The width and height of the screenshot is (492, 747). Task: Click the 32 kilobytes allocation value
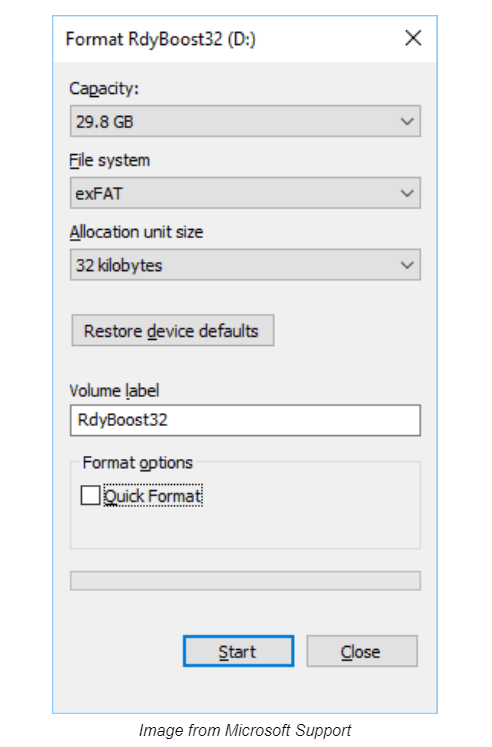coord(119,265)
